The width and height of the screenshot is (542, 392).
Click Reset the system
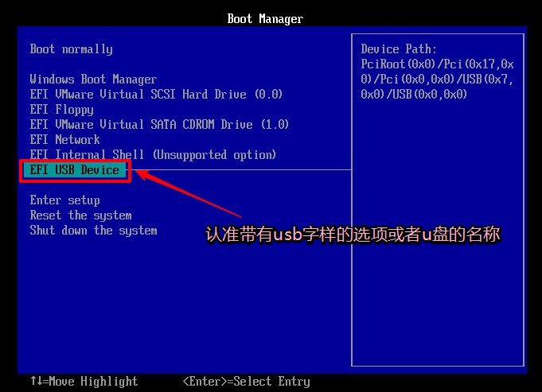tap(80, 215)
